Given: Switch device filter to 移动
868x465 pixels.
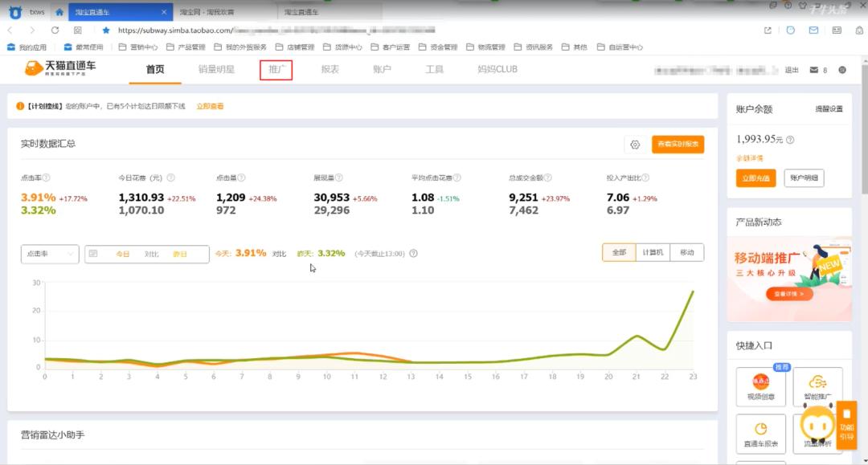Looking at the screenshot, I should (686, 252).
